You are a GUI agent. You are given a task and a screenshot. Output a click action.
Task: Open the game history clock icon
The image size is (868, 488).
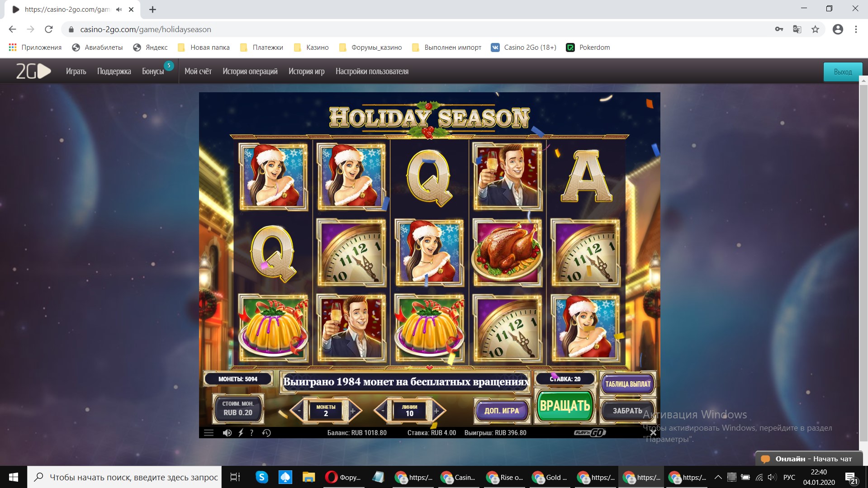click(x=266, y=433)
